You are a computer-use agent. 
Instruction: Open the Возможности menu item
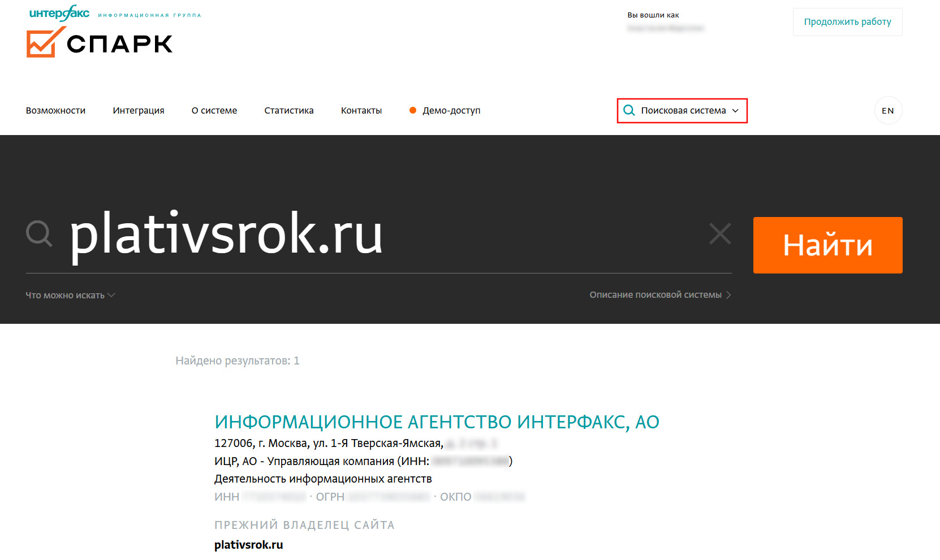[x=55, y=111]
